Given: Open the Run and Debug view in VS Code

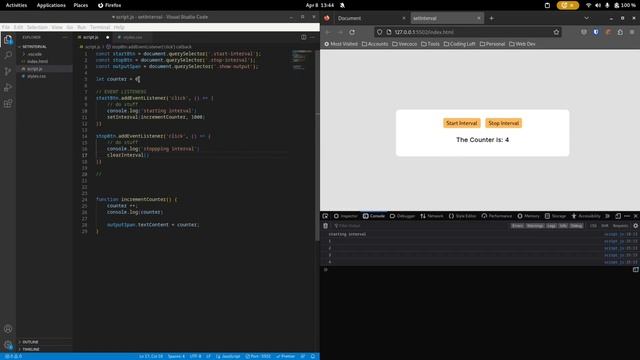Looking at the screenshot, I should [x=8, y=87].
